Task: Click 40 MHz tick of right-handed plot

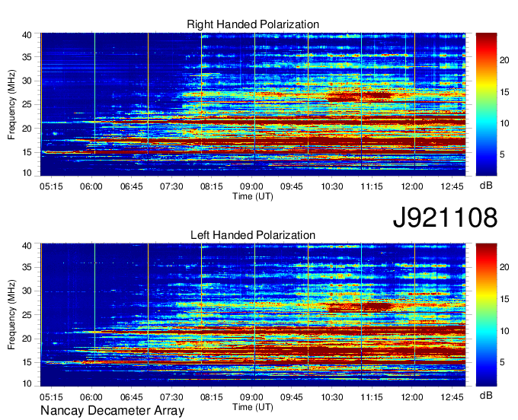Action: click(x=27, y=35)
